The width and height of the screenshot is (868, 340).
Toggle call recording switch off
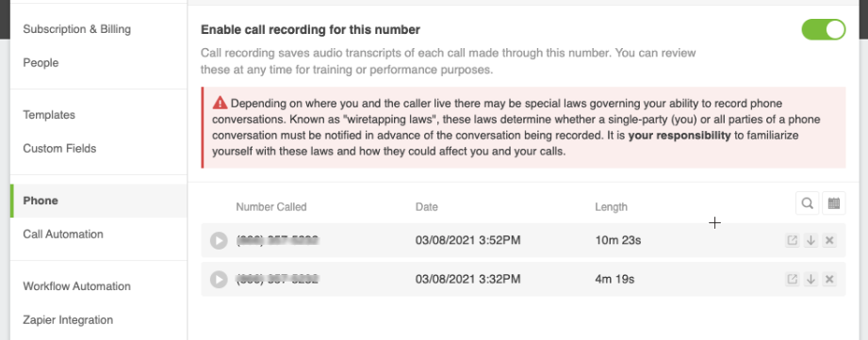823,30
